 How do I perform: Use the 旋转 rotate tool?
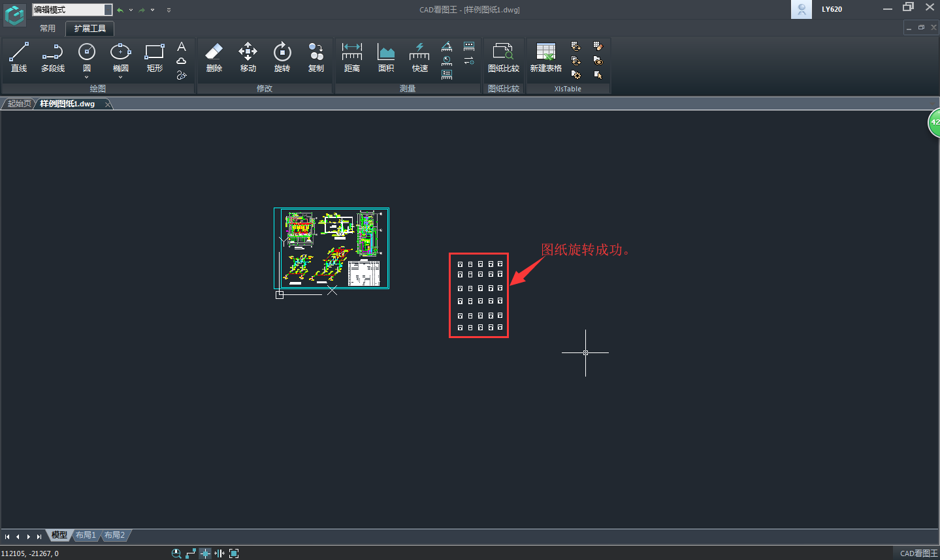[282, 57]
